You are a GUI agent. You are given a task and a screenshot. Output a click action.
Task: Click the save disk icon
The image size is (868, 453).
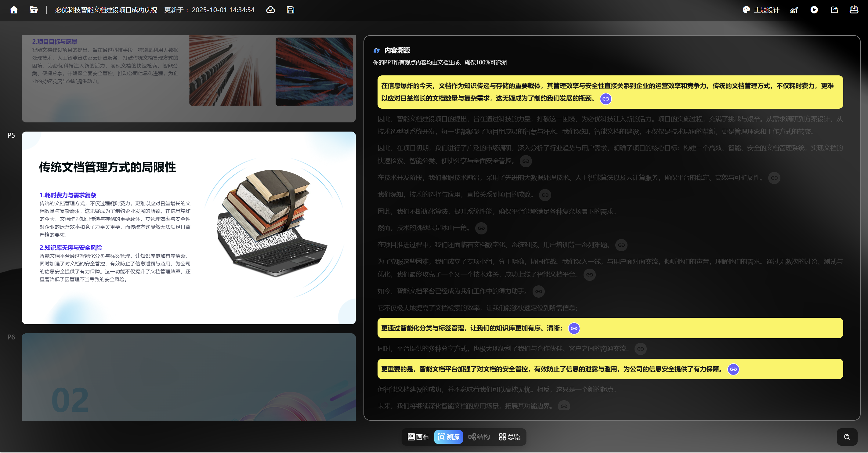click(291, 10)
